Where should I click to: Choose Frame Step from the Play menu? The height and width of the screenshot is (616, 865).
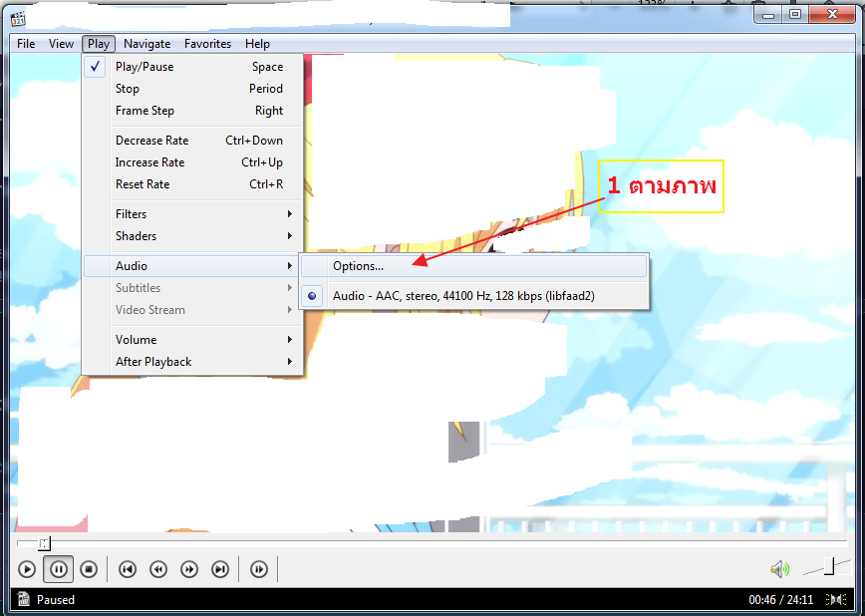tap(192, 111)
